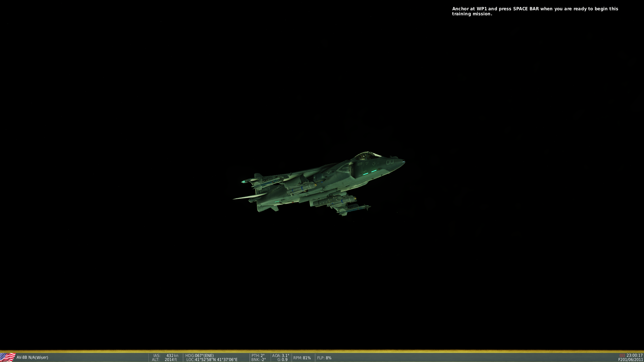Click the ALT '2014 ft' readout
644x362 pixels.
pos(165,360)
